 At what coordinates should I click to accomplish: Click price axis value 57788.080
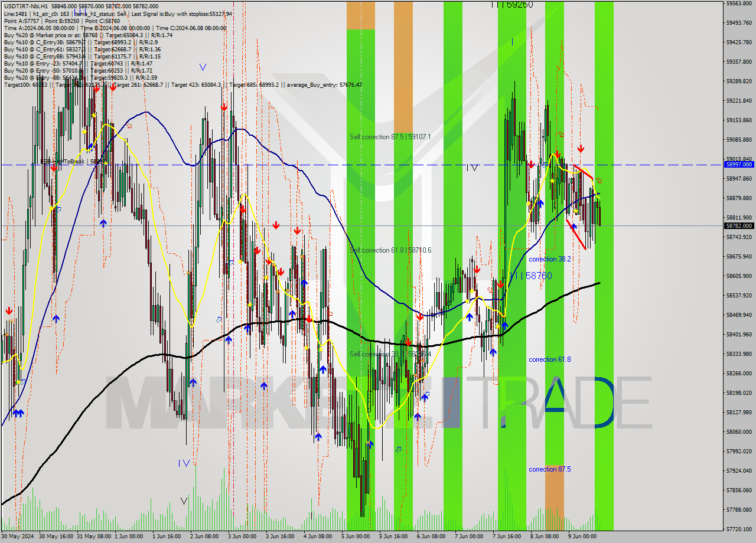pos(739,509)
